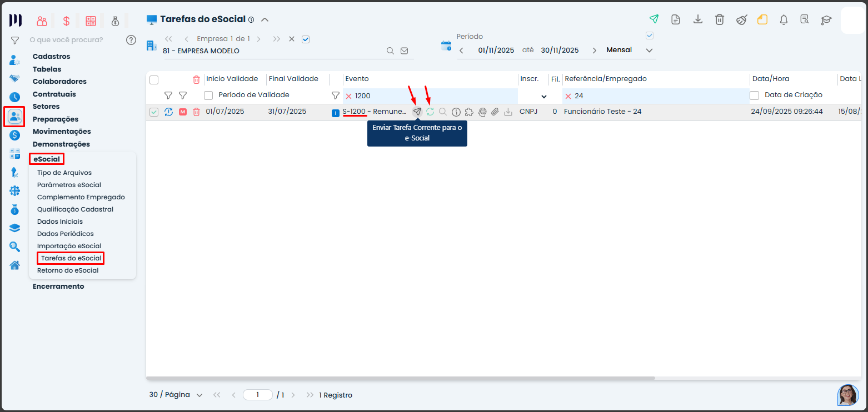Viewport: 868px width, 412px height.
Task: Select Dados Periódicos submenu item
Action: coord(65,234)
